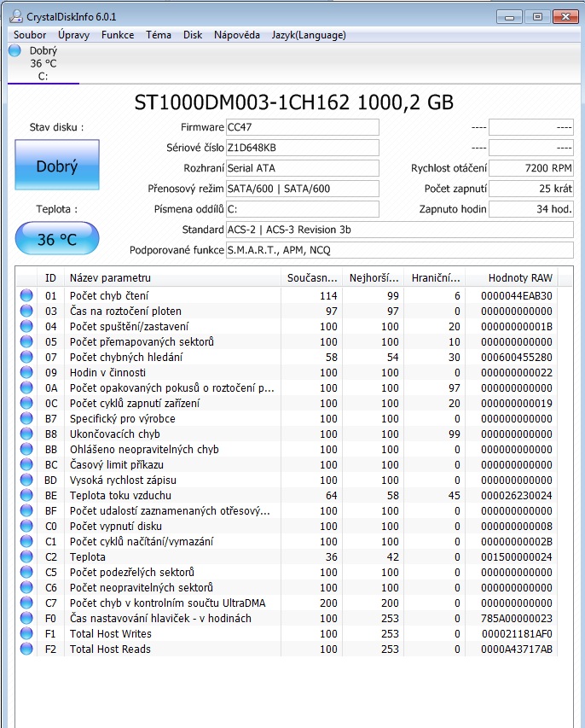585x728 pixels.
Task: Click RAW value 001500000024
Action: [516, 556]
